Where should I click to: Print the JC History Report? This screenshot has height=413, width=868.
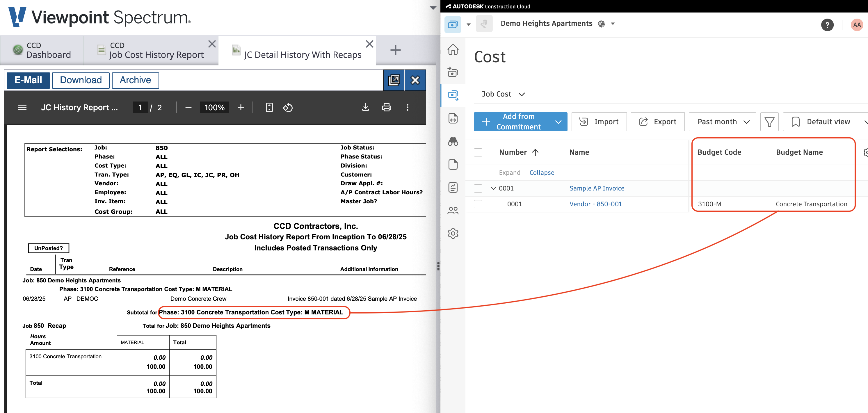coord(387,107)
